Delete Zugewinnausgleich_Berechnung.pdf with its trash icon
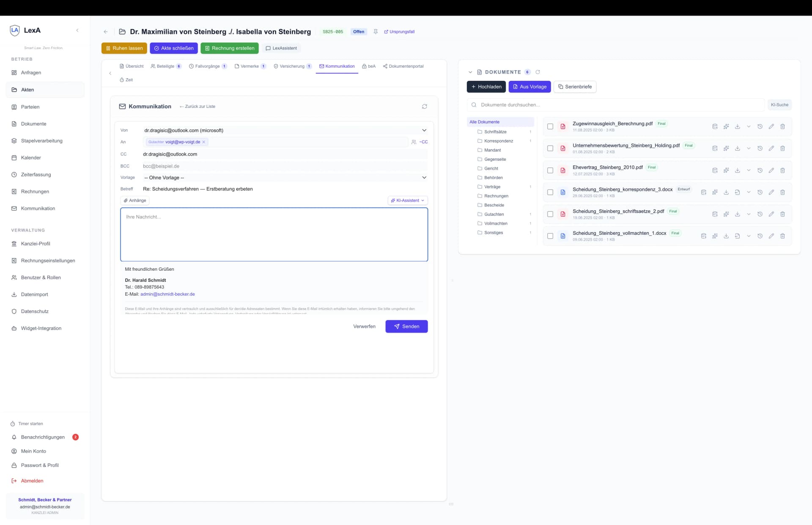 [x=782, y=126]
